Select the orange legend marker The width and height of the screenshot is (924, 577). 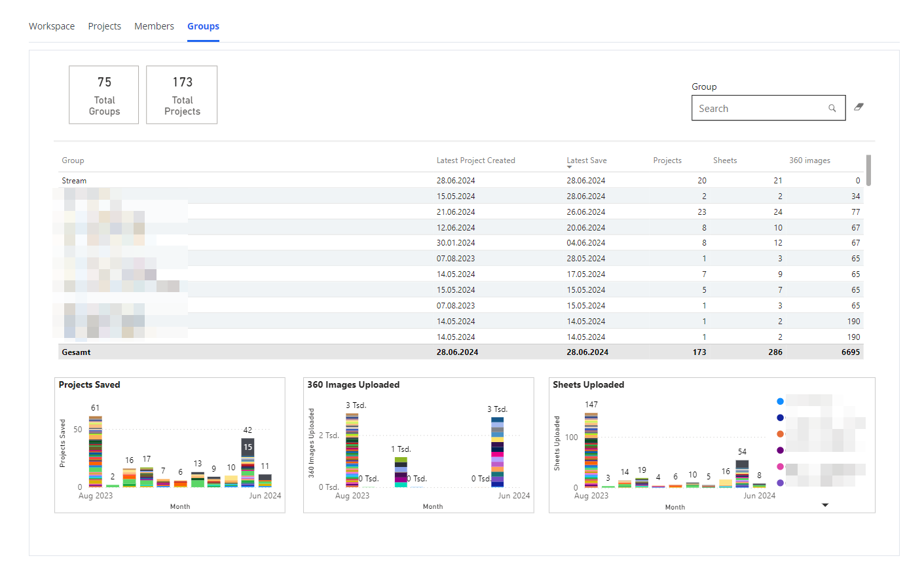(x=780, y=434)
